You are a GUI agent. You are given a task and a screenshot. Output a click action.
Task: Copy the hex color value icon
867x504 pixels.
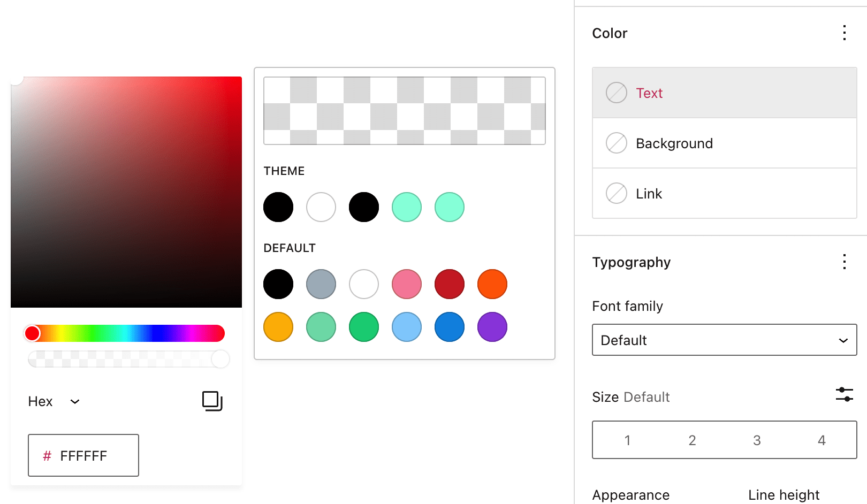tap(212, 401)
